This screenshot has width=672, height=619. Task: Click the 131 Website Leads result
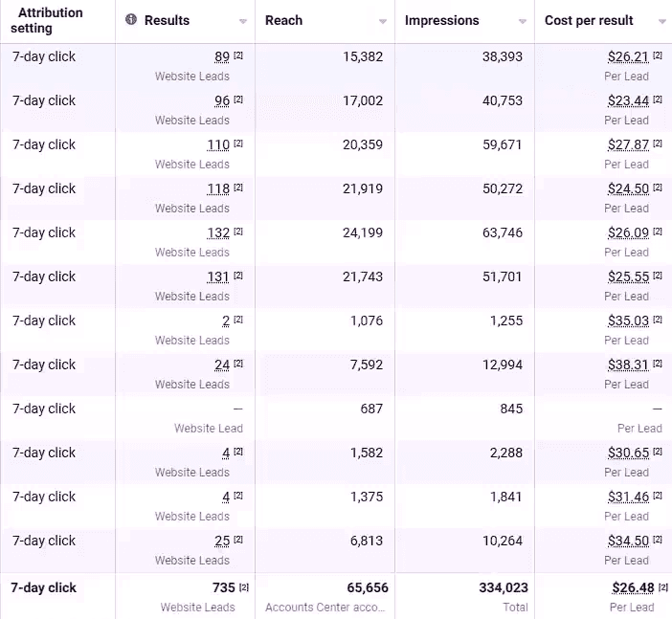[218, 276]
